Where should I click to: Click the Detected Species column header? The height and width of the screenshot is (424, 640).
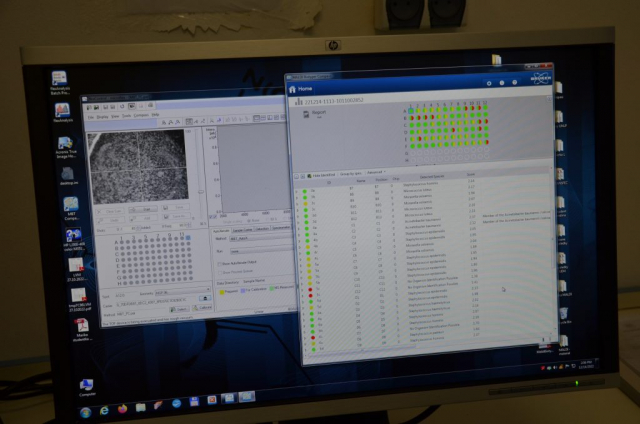point(432,177)
